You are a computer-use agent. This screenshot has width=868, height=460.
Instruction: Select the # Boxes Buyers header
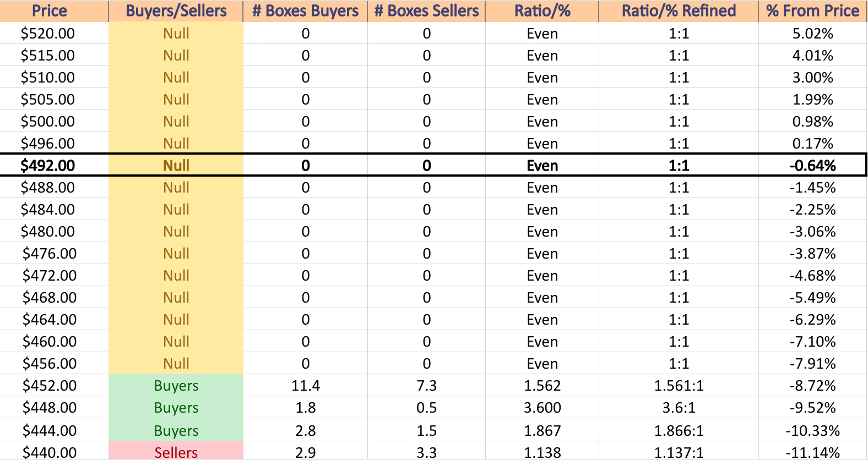click(305, 11)
